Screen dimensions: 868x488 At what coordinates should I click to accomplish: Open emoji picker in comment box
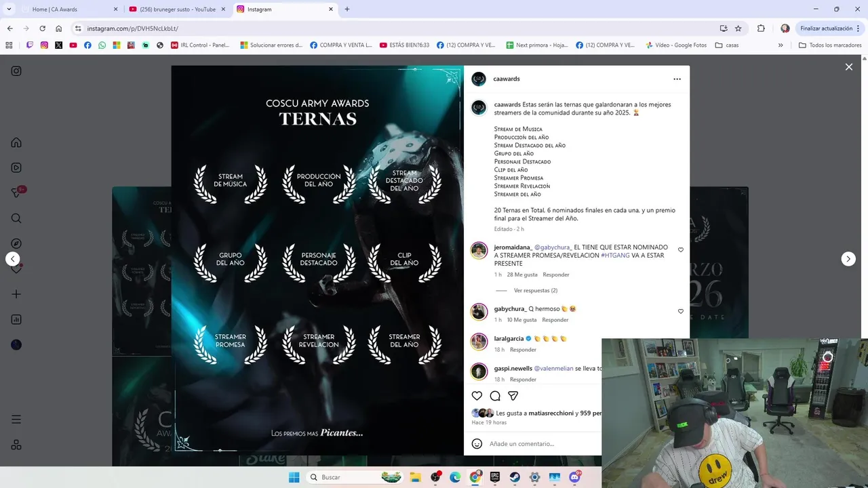[x=477, y=443]
